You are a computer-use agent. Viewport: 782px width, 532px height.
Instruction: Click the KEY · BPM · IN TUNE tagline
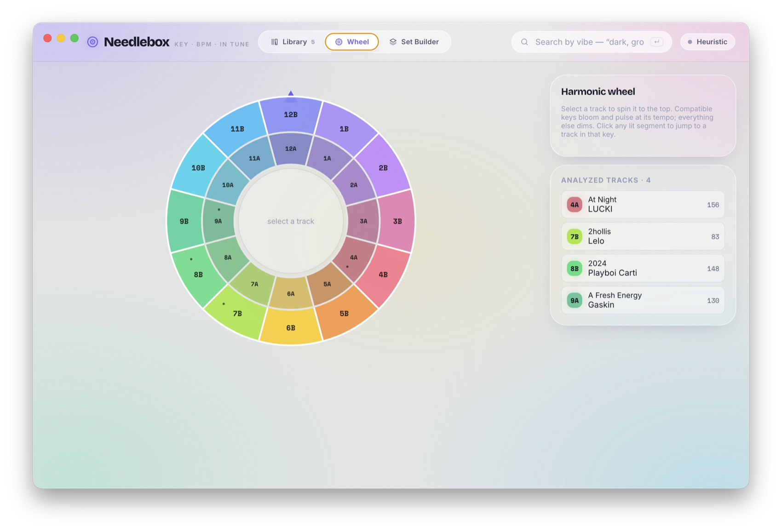212,45
